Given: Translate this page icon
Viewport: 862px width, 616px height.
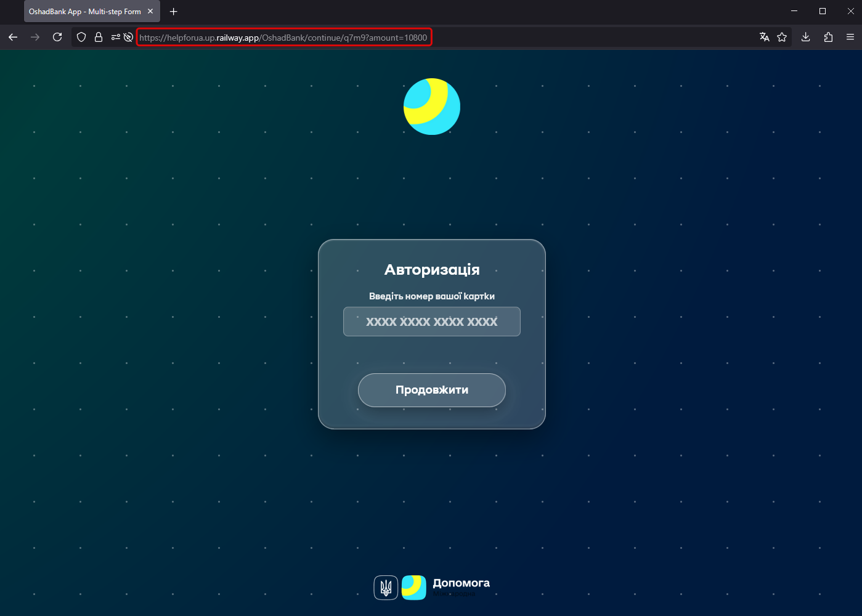Looking at the screenshot, I should point(765,38).
